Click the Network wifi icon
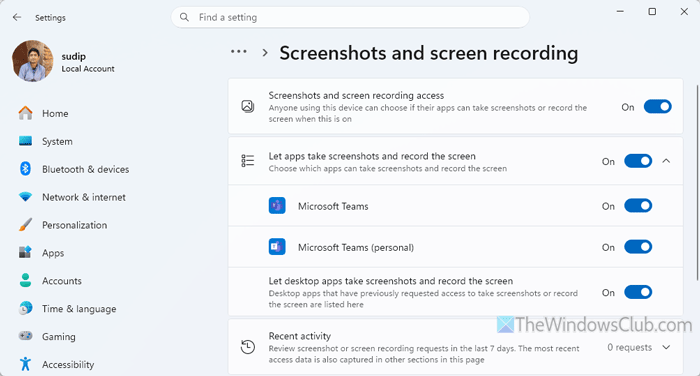Image resolution: width=700 pixels, height=376 pixels. pos(25,197)
